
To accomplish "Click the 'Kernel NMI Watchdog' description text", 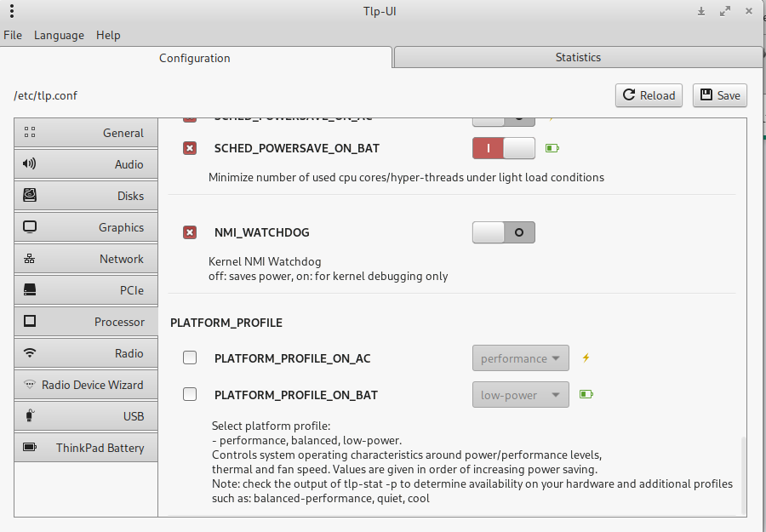I will 265,261.
